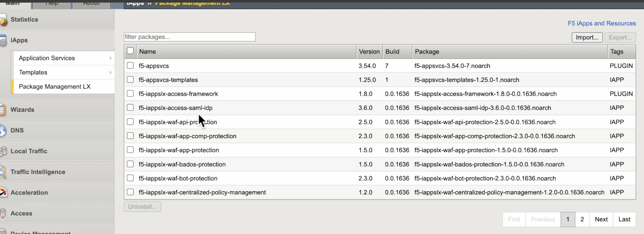Screen dimensions: 644x234
Task: Go to the Next page
Action: tap(601, 219)
